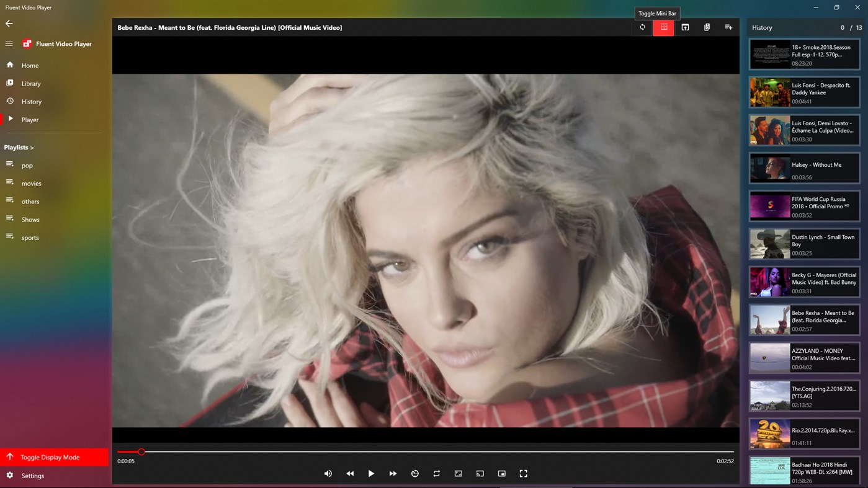The height and width of the screenshot is (488, 868).
Task: Open the Library section
Action: (x=31, y=83)
